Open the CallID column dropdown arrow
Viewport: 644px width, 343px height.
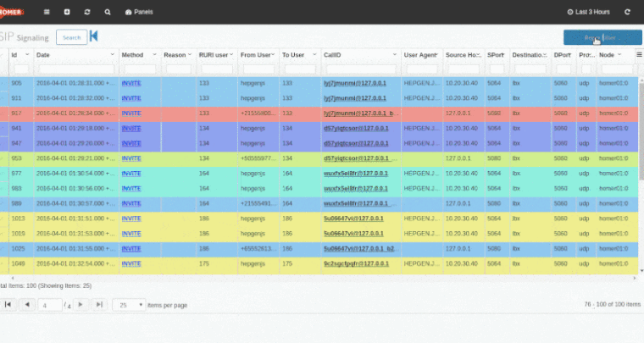[395, 55]
